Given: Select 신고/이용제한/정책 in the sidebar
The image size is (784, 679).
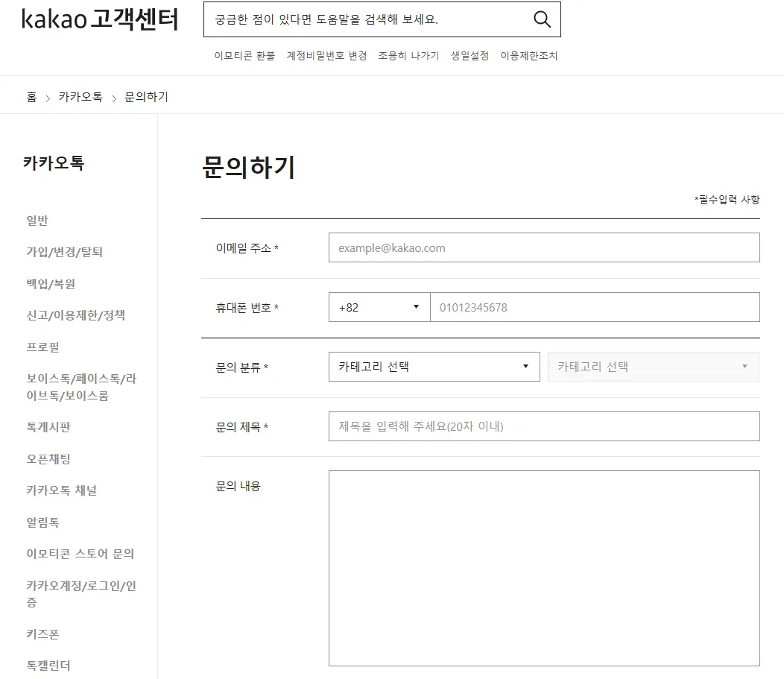Looking at the screenshot, I should 76,315.
